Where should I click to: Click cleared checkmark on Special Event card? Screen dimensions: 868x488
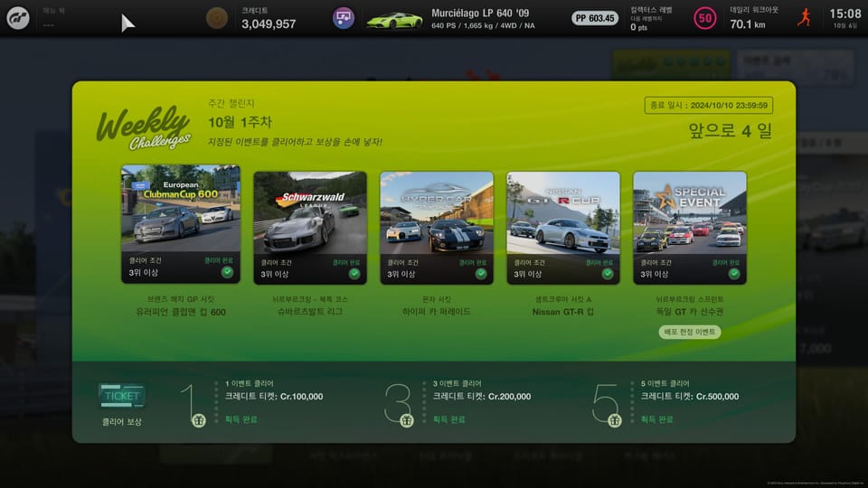click(734, 273)
